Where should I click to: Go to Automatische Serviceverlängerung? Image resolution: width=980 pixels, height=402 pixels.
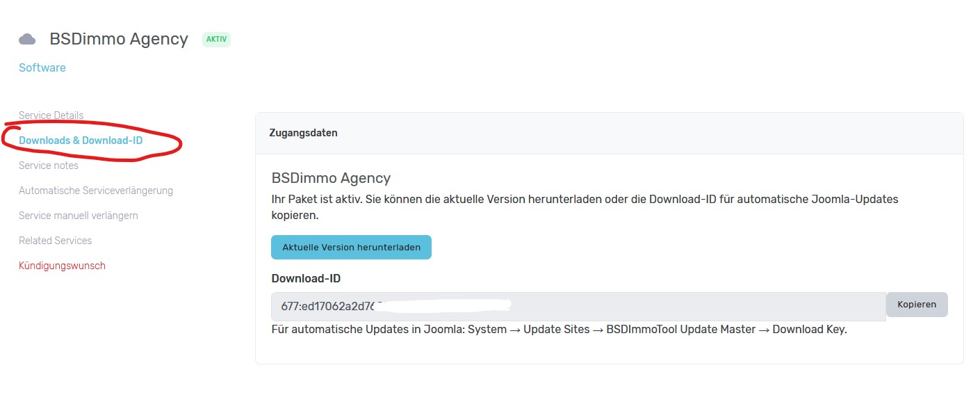pos(96,191)
